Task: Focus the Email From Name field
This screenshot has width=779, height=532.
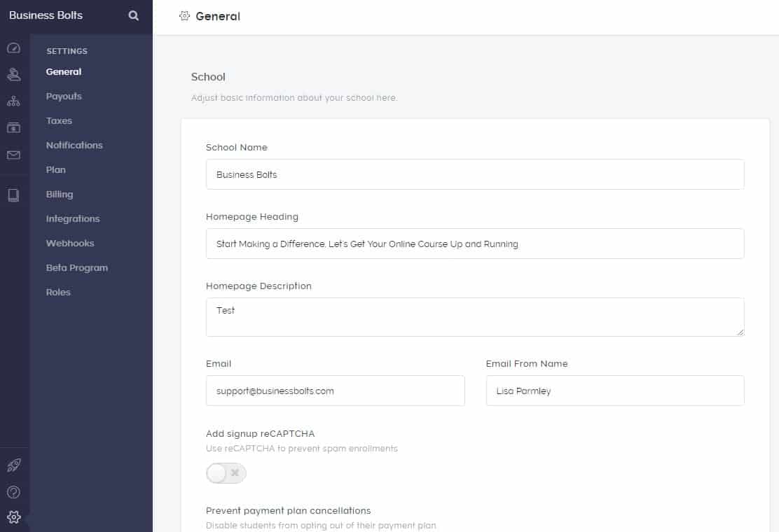Action: click(614, 391)
